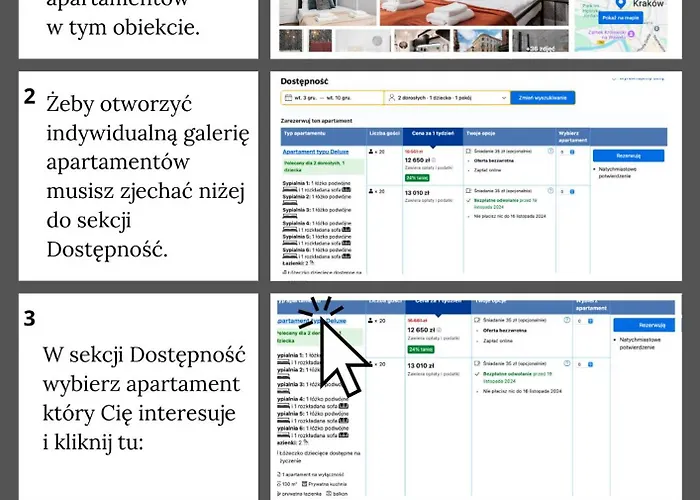Click the blue location pin on the Kraków map
Screen dimensions: 700x500
pos(620,4)
